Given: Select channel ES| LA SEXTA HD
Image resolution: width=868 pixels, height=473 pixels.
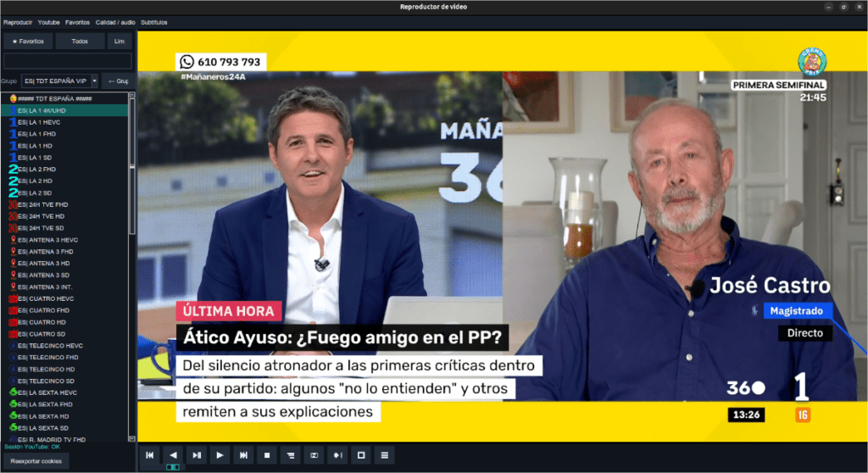Looking at the screenshot, I should click(64, 416).
